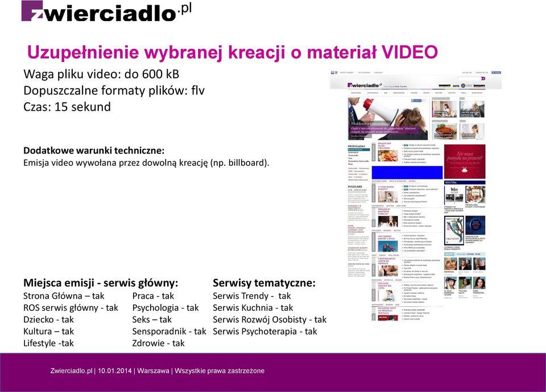This screenshot has height=392, width=546.
Task: Select 'Serwis Rozwój Osobisty - tak' entry
Action: point(270,320)
